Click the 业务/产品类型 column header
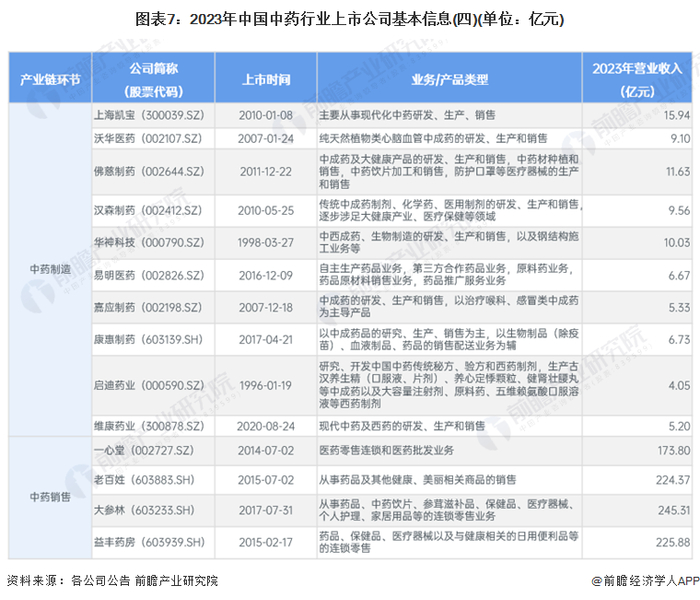The height and width of the screenshot is (600, 700). 450,80
